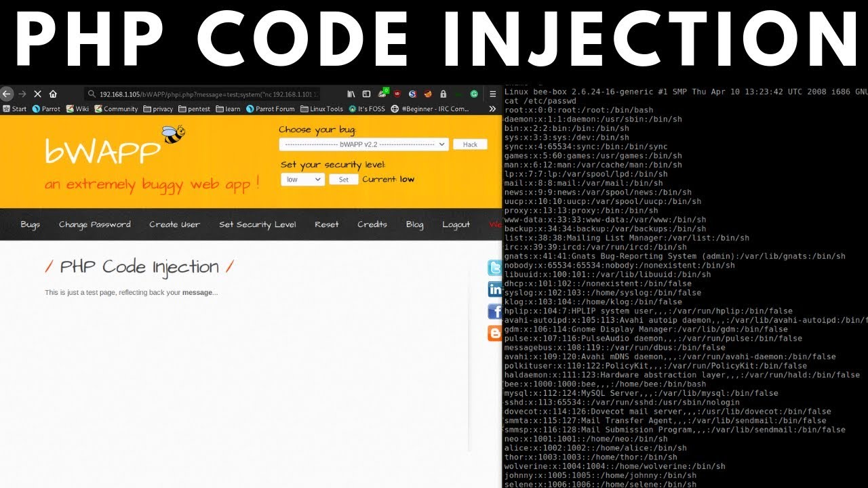Open the Blogger social icon
Image resolution: width=868 pixels, height=488 pixels.
[495, 333]
